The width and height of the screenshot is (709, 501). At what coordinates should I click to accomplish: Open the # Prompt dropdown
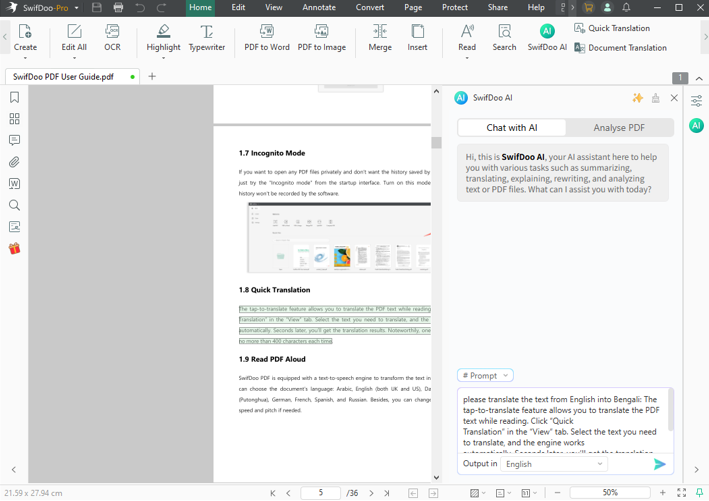[x=485, y=375]
